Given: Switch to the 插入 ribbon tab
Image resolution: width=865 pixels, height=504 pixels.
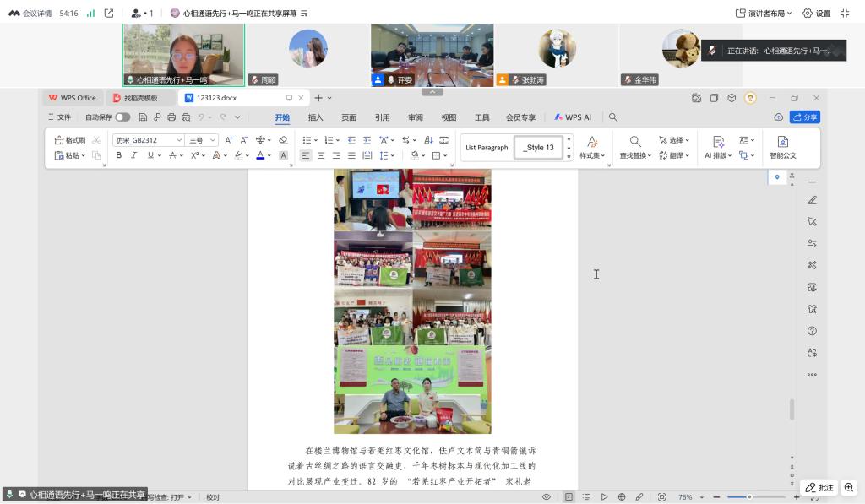Looking at the screenshot, I should [x=315, y=117].
